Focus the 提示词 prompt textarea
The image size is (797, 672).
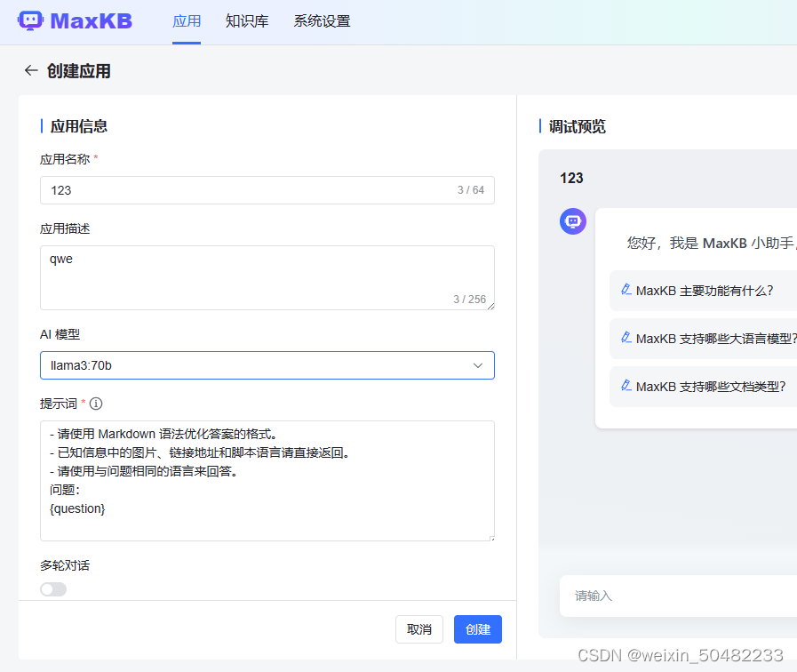tap(267, 481)
